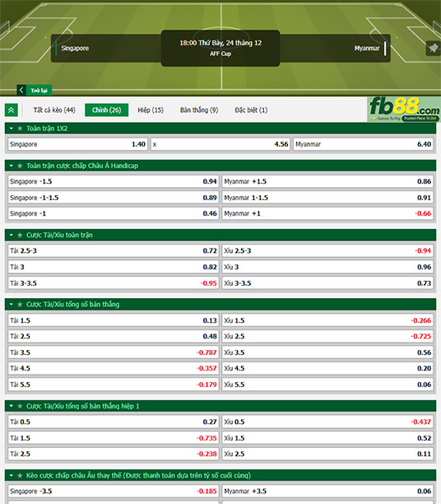Star the Châu Á Handicap market
The height and width of the screenshot is (504, 441).
click(x=20, y=166)
